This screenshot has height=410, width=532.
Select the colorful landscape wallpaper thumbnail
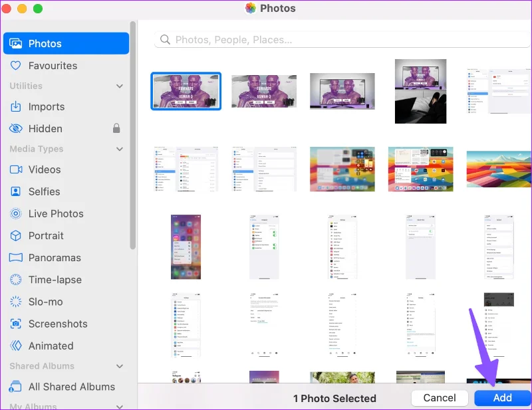point(499,169)
